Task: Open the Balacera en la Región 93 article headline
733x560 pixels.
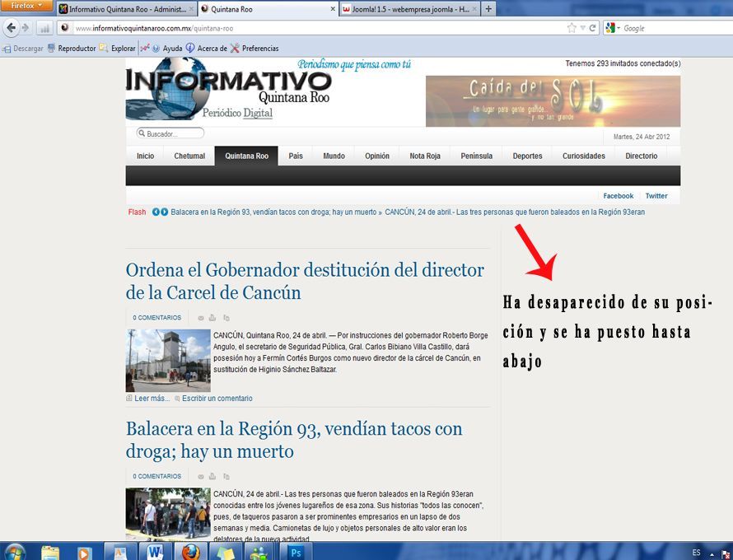Action: coord(294,440)
